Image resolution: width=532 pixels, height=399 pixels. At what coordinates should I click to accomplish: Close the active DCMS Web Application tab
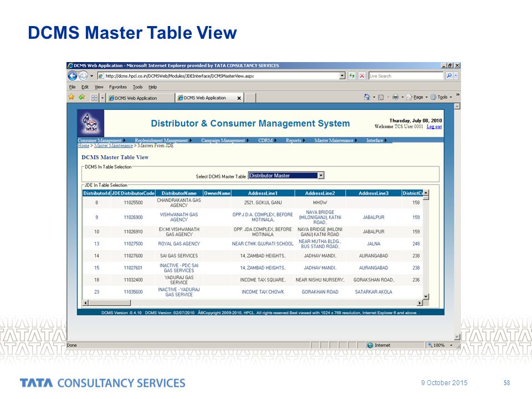tap(239, 98)
